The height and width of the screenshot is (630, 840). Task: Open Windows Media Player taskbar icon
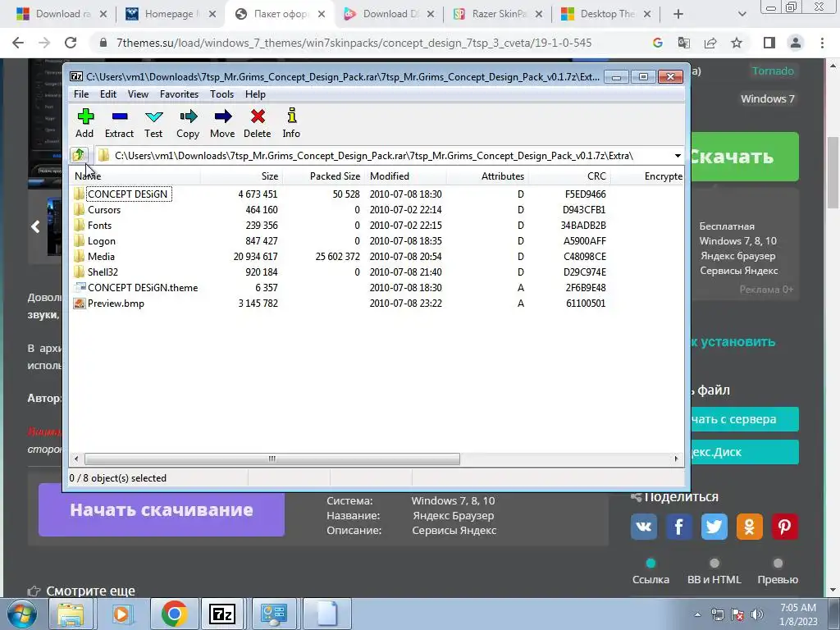(x=121, y=614)
